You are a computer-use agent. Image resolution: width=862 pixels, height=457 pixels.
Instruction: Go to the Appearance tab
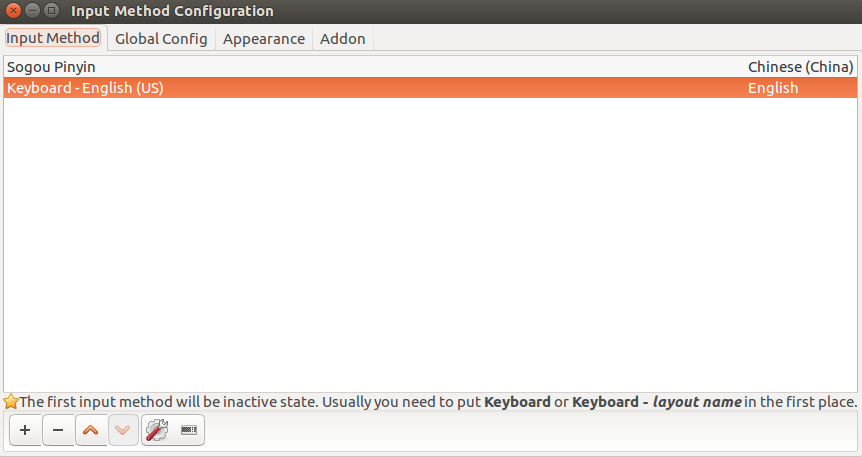click(x=264, y=39)
